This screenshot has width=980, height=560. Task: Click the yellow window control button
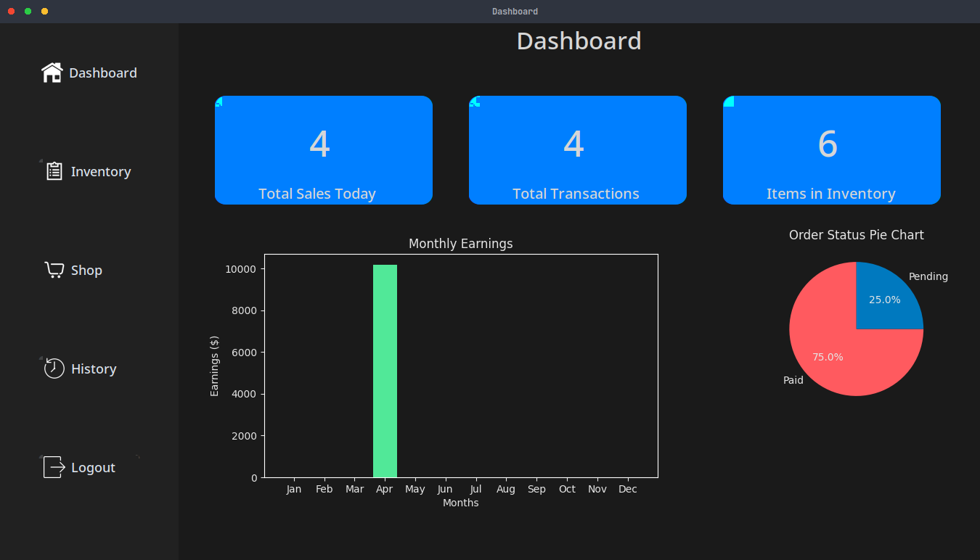[44, 11]
